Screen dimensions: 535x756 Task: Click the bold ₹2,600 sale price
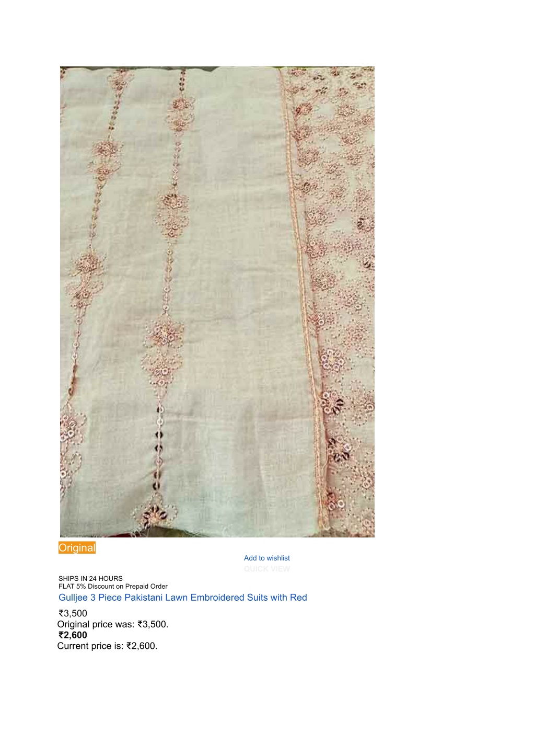click(x=73, y=635)
